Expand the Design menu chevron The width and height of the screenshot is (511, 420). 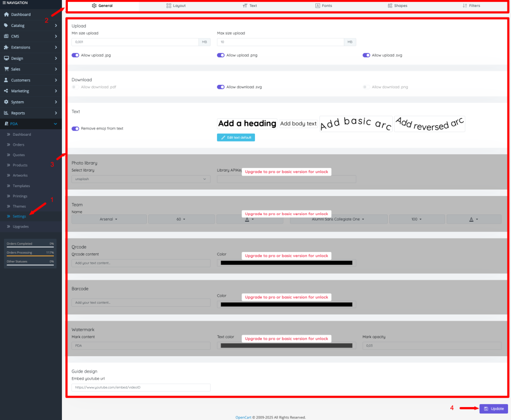tap(56, 58)
